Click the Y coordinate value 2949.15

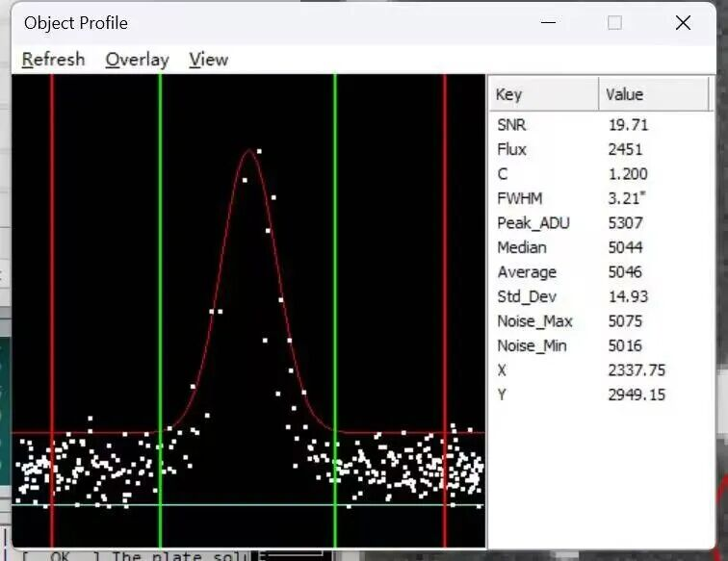(x=637, y=395)
